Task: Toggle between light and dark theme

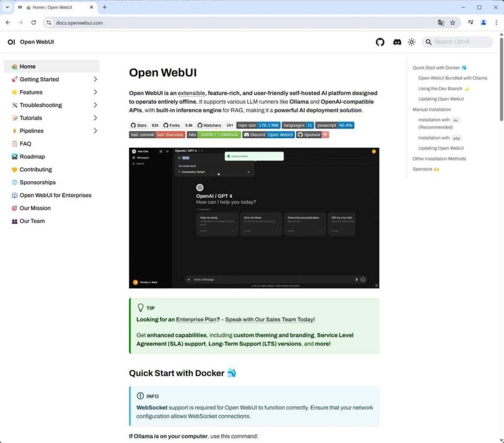Action: [412, 42]
